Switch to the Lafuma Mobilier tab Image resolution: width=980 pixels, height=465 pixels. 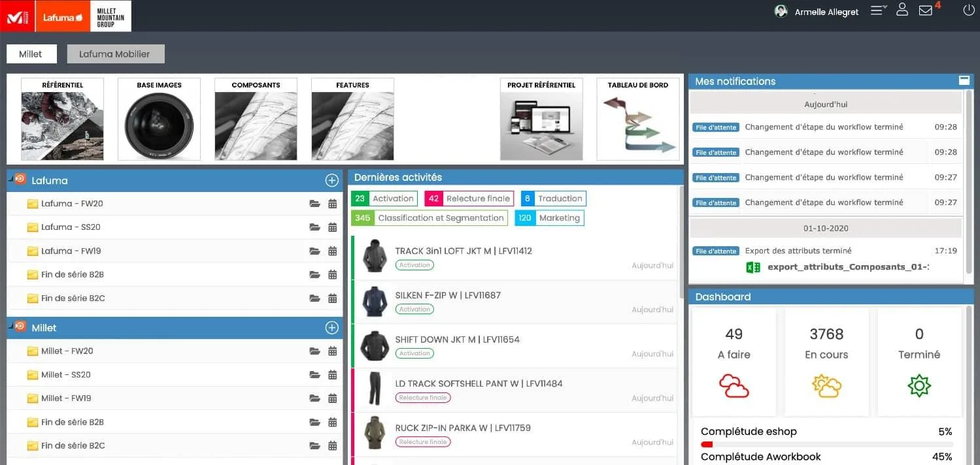click(x=116, y=54)
